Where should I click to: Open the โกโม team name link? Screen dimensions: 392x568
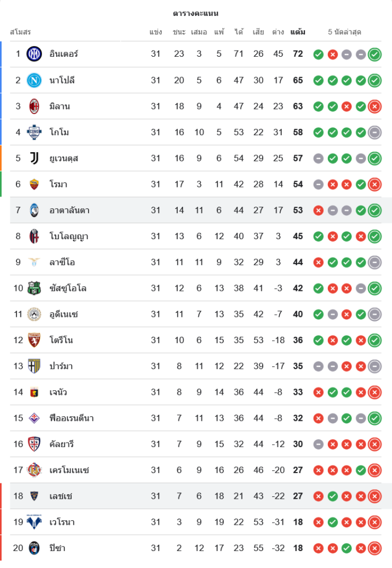[59, 132]
